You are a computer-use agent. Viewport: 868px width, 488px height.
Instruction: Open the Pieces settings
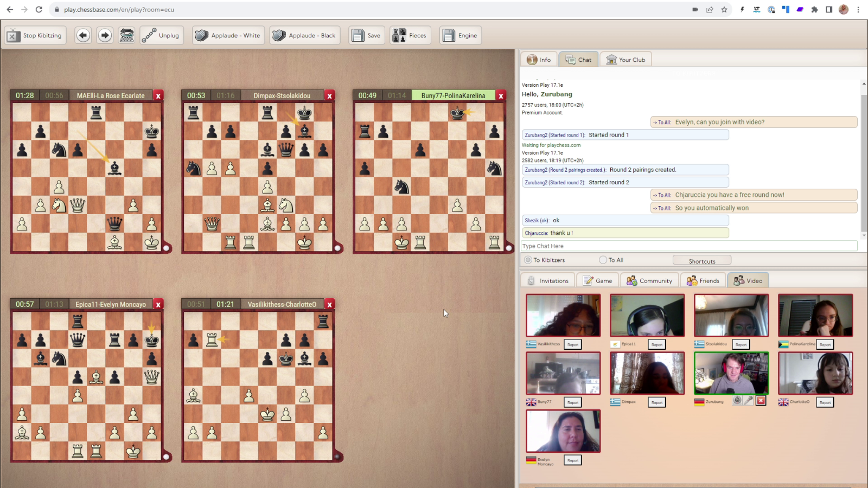click(x=410, y=35)
